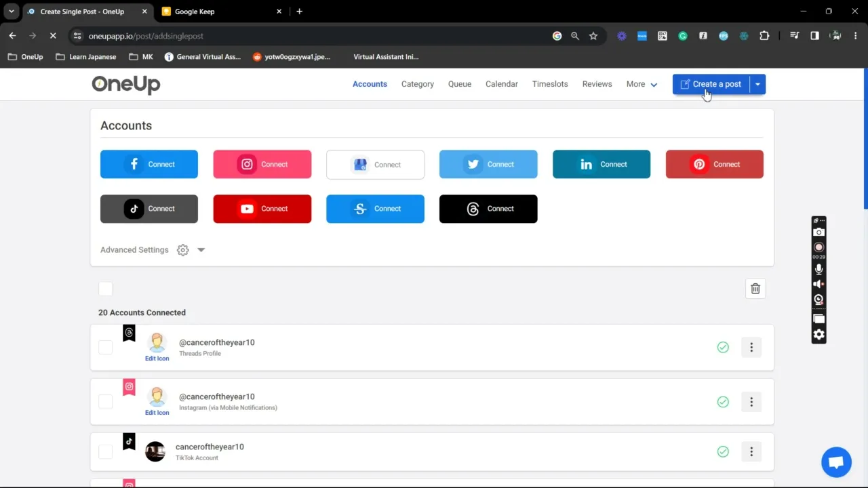Image resolution: width=868 pixels, height=488 pixels.
Task: Open the Learn Japanese bookmarks folder
Action: [86, 57]
